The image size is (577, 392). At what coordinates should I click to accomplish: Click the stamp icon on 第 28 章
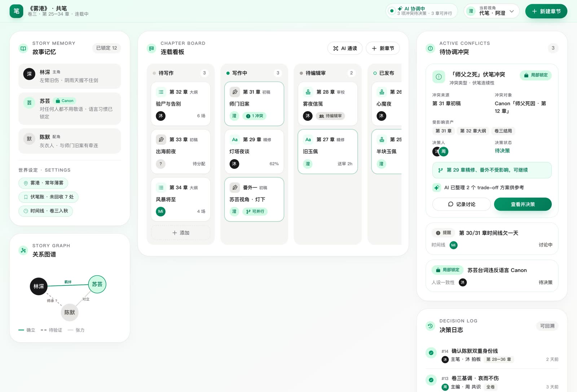308,92
